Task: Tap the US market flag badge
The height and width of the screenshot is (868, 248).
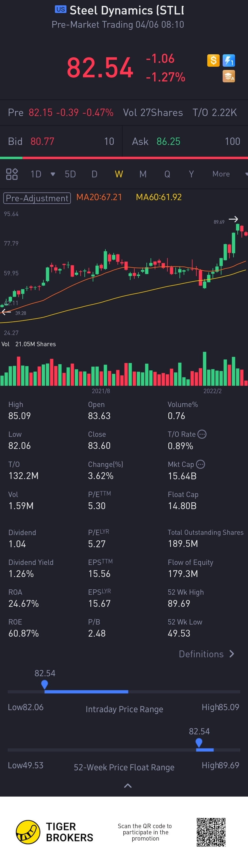Action: click(61, 9)
